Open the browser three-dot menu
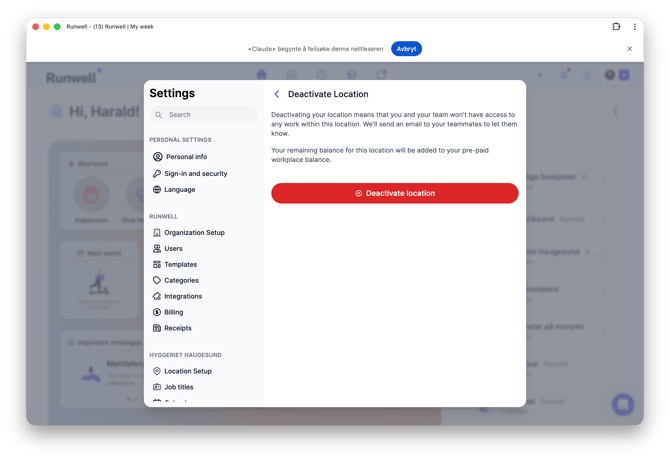Screen dimensions: 670x460 [x=635, y=26]
